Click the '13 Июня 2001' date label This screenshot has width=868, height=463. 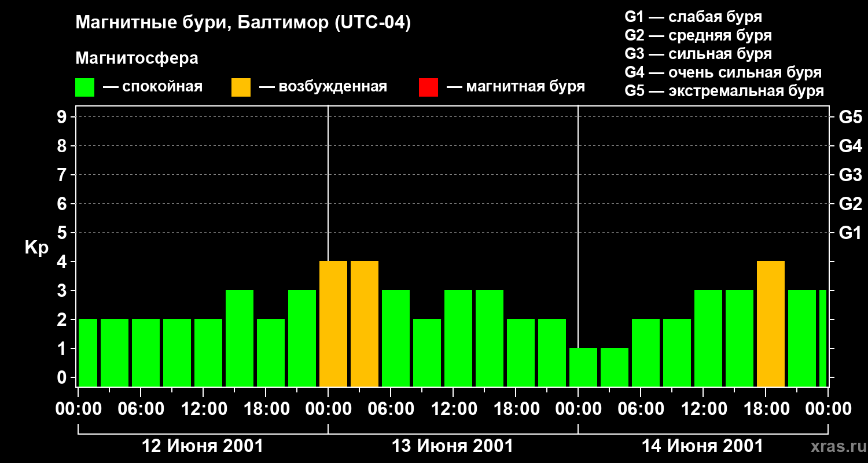click(453, 446)
